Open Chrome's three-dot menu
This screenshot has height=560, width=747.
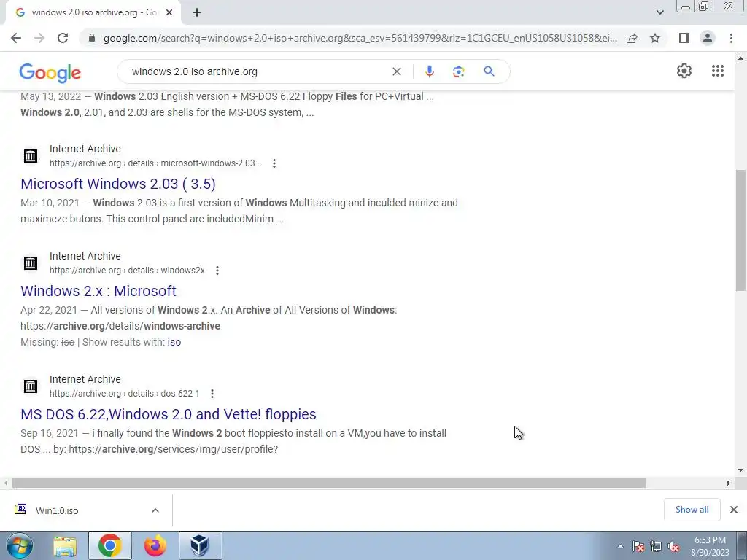[x=731, y=38]
